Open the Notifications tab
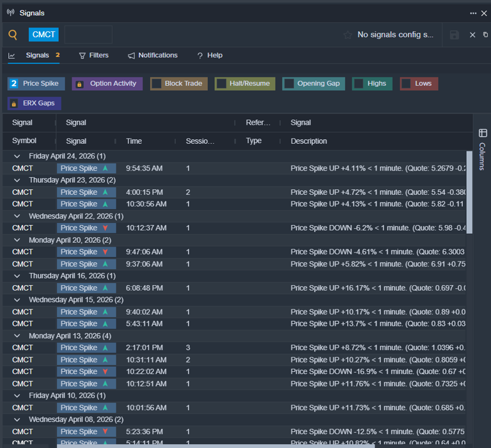 [153, 56]
